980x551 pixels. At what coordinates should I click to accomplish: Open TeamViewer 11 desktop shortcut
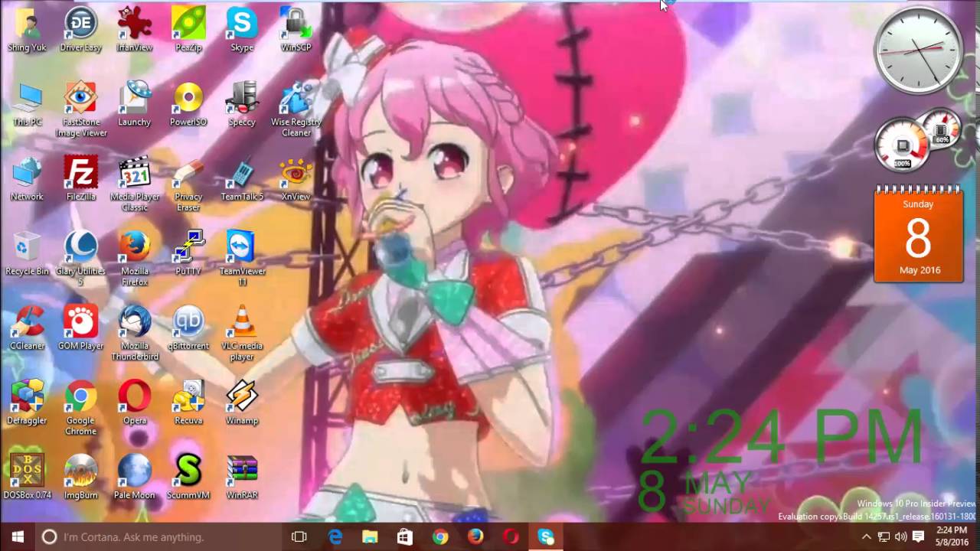(x=242, y=259)
